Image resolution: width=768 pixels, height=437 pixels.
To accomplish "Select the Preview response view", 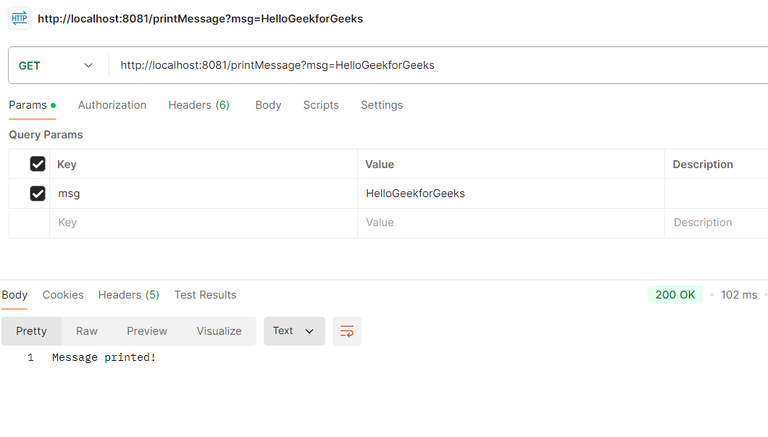I will [x=147, y=331].
